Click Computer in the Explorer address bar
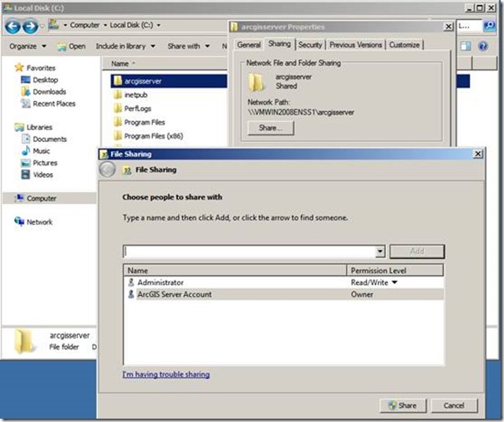Screen dimensions: 504x422 84,25
